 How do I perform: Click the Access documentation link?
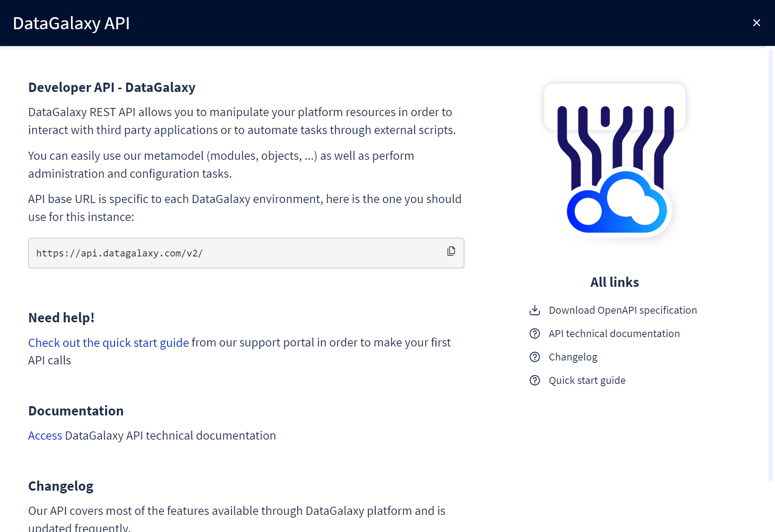45,435
